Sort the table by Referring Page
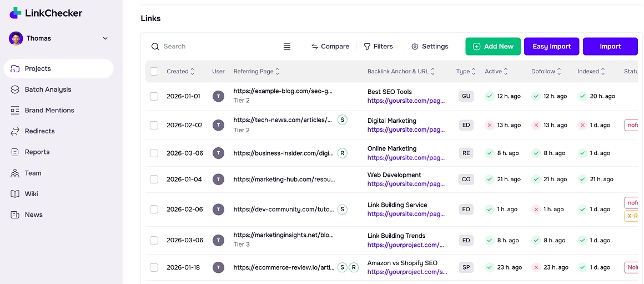The height and width of the screenshot is (284, 644). tap(256, 71)
